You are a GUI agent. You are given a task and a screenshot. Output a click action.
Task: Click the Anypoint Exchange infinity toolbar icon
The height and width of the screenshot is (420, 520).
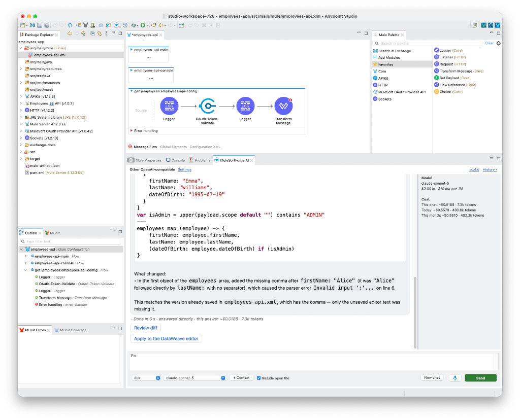pyautogui.click(x=32, y=25)
